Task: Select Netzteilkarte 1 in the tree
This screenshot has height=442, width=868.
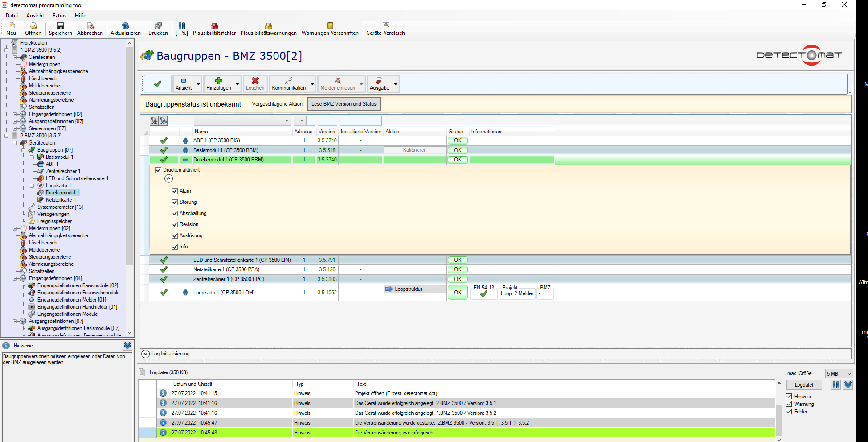Action: pos(61,200)
